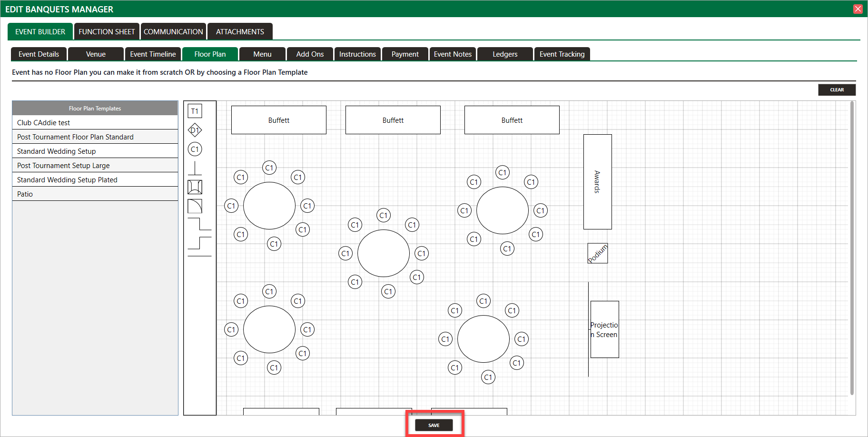868x437 pixels.
Task: Select Post Tournament Setup Large template
Action: (63, 165)
